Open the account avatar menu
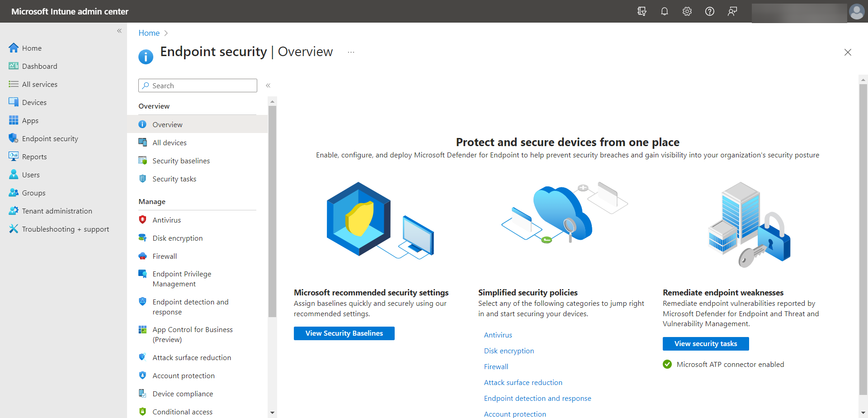This screenshot has width=868, height=418. [x=856, y=11]
